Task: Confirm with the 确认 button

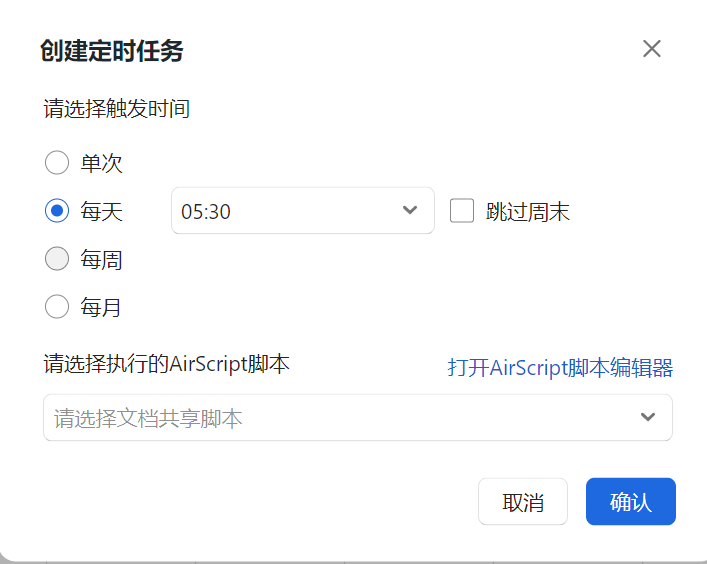Action: (x=630, y=502)
